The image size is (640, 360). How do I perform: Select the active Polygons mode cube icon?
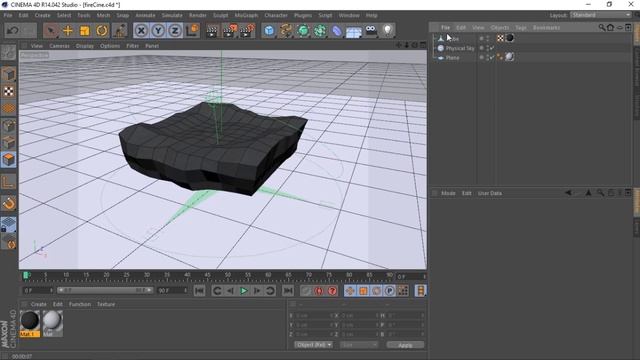(x=9, y=160)
